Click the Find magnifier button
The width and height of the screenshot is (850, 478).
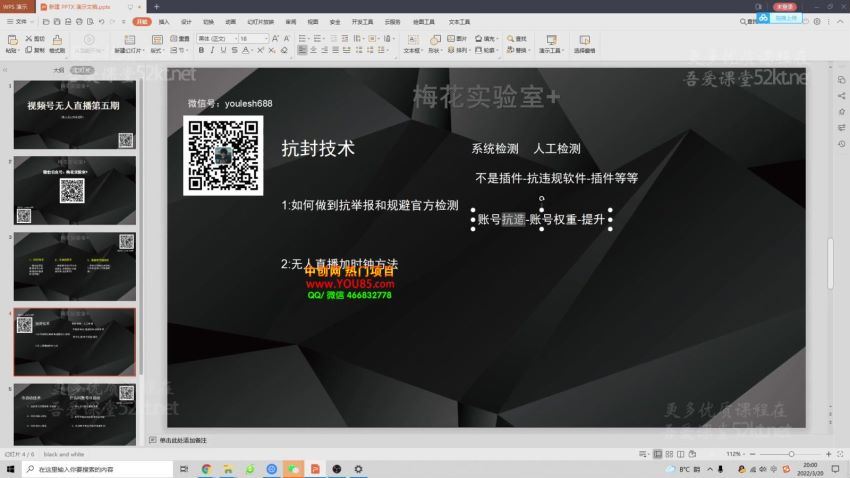click(x=517, y=38)
